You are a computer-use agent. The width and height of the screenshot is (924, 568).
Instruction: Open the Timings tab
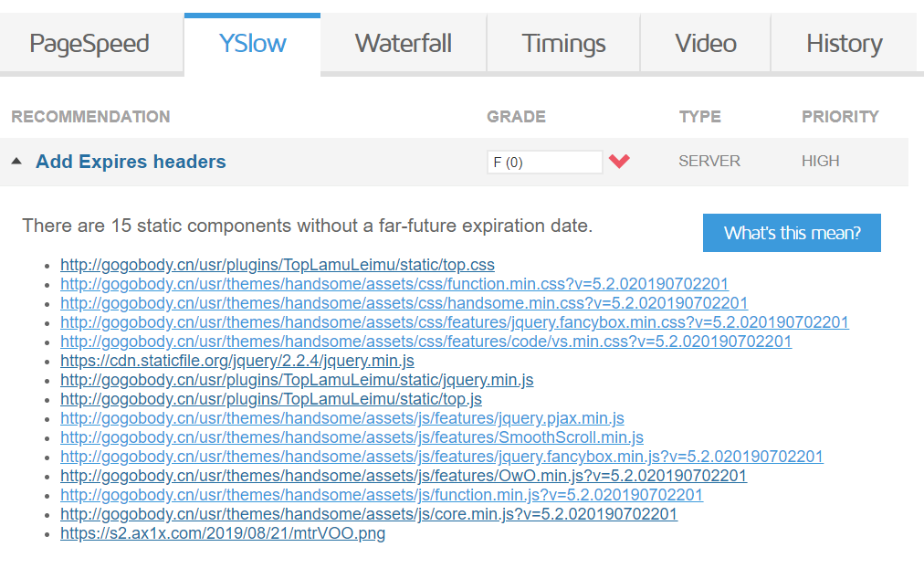point(563,43)
